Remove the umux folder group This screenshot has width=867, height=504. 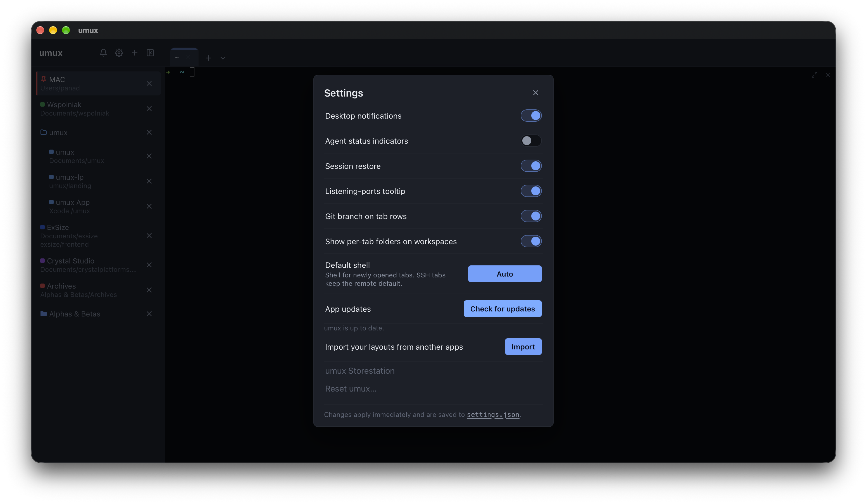tap(149, 132)
